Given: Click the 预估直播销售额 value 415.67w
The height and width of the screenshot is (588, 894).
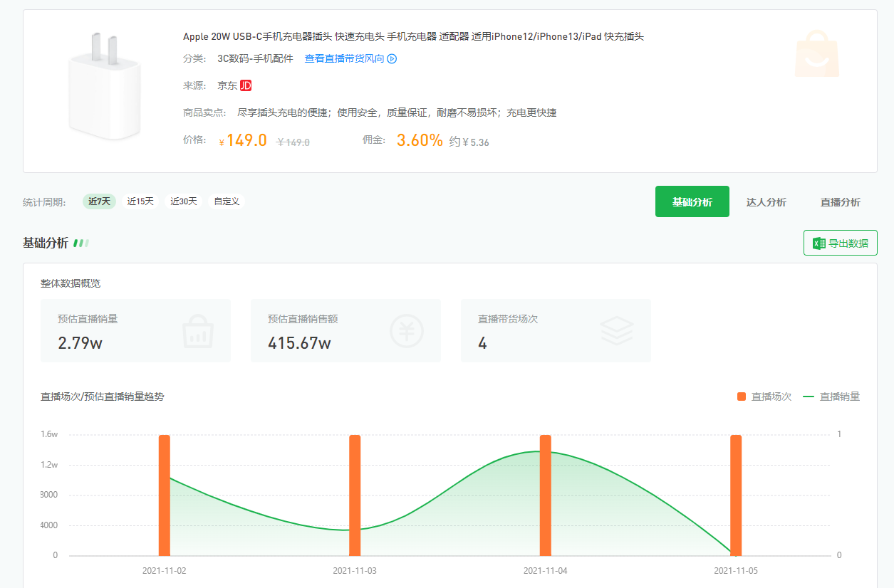Looking at the screenshot, I should [x=299, y=343].
